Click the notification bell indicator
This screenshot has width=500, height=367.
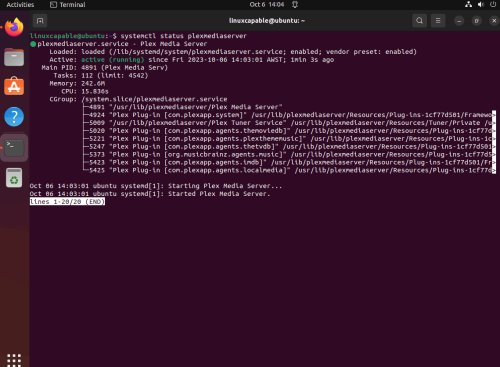pyautogui.click(x=295, y=5)
